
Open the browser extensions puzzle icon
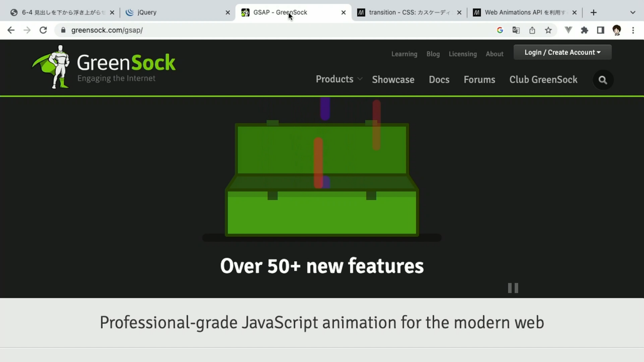pyautogui.click(x=584, y=30)
